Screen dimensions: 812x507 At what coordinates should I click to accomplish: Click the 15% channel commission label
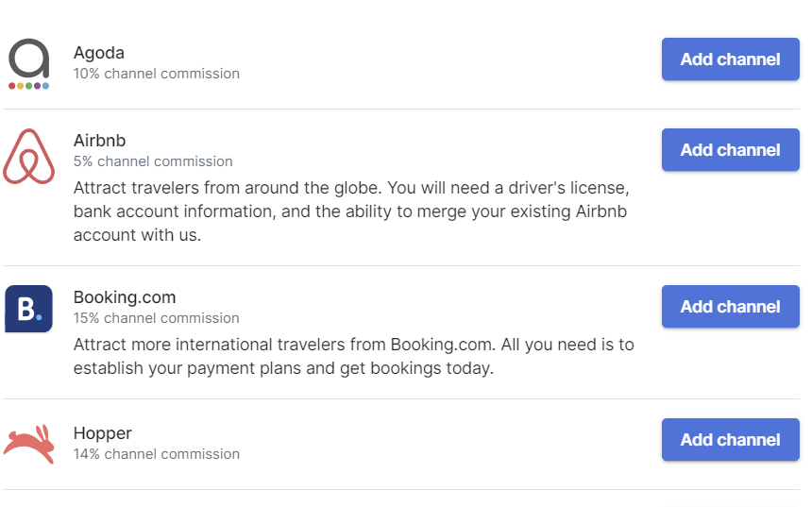(157, 318)
